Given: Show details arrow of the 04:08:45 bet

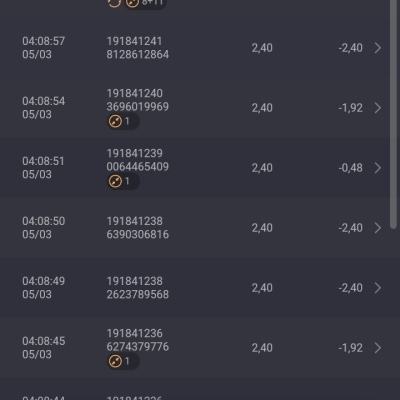Looking at the screenshot, I should (378, 348).
